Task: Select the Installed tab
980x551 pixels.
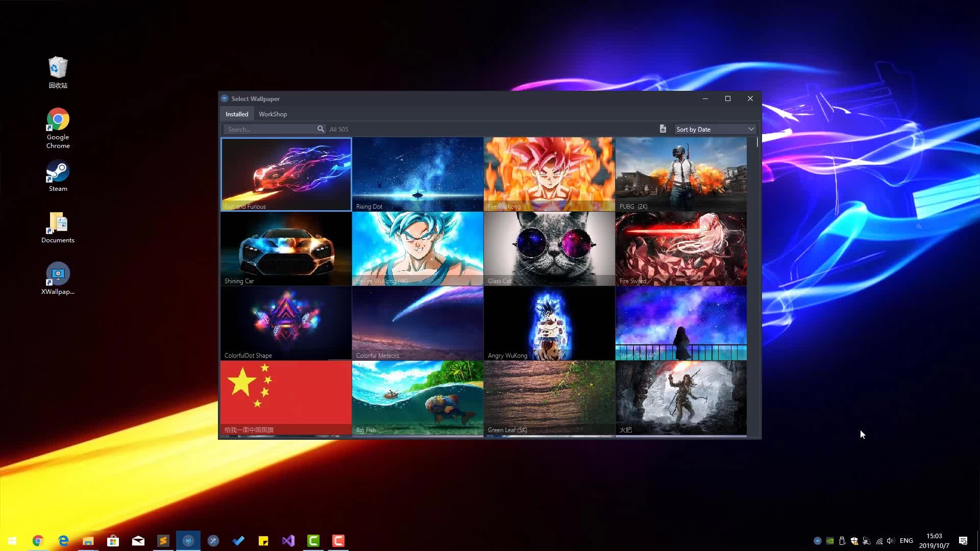Action: click(x=237, y=114)
